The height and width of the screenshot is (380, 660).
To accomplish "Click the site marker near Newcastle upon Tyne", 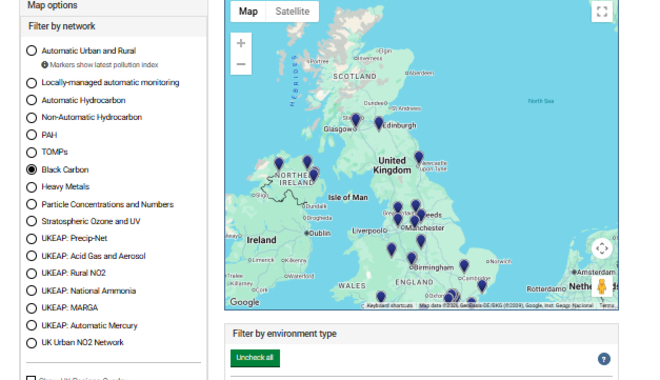I will pyautogui.click(x=418, y=158).
